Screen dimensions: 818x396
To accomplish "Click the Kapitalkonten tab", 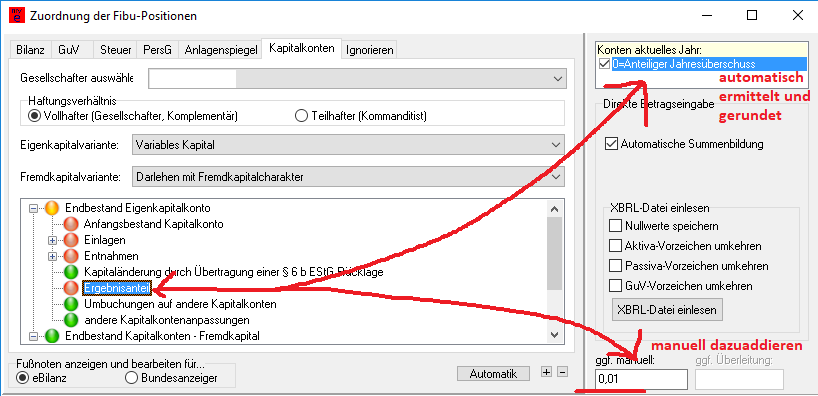I will [x=302, y=48].
